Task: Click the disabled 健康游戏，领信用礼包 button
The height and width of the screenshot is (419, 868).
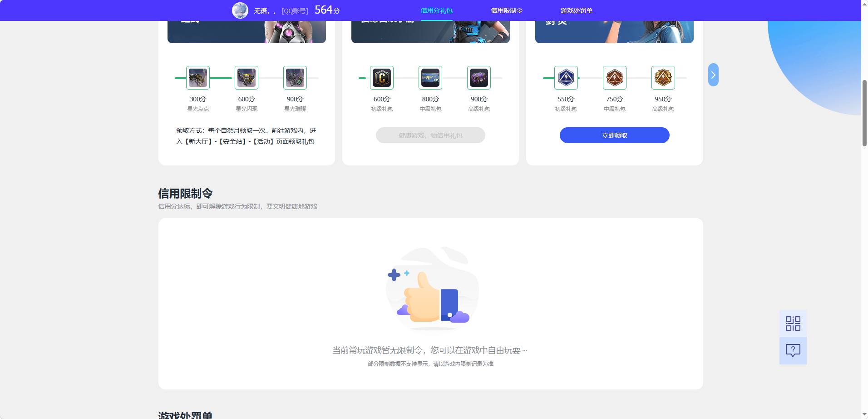Action: coord(430,135)
